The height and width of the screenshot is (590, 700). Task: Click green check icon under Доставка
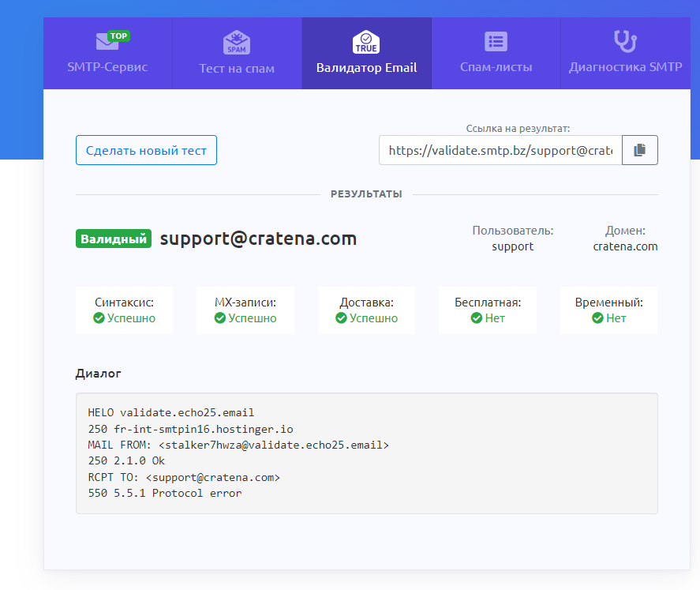click(341, 318)
